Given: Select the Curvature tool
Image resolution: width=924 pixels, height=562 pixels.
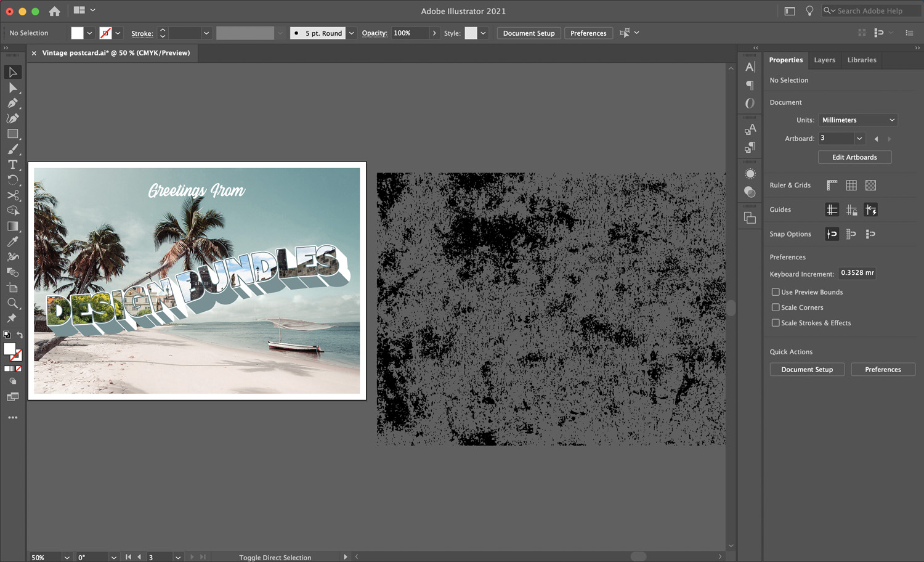Looking at the screenshot, I should click(12, 118).
